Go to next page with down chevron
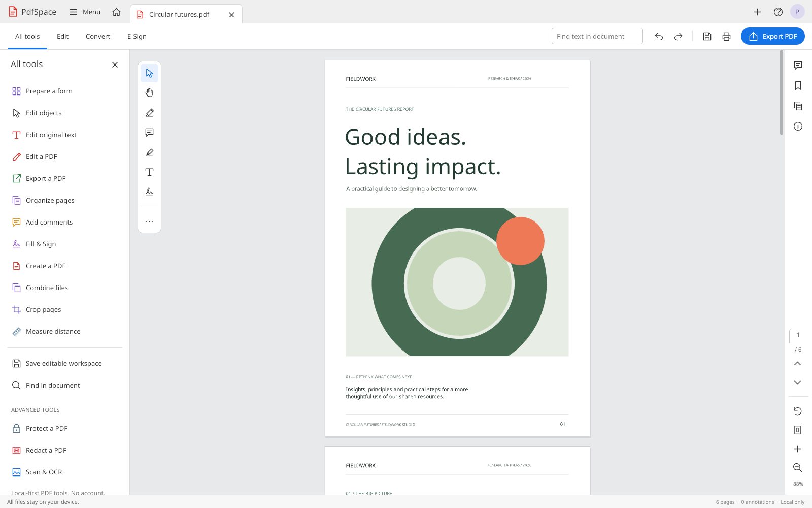812x508 pixels. [x=797, y=383]
